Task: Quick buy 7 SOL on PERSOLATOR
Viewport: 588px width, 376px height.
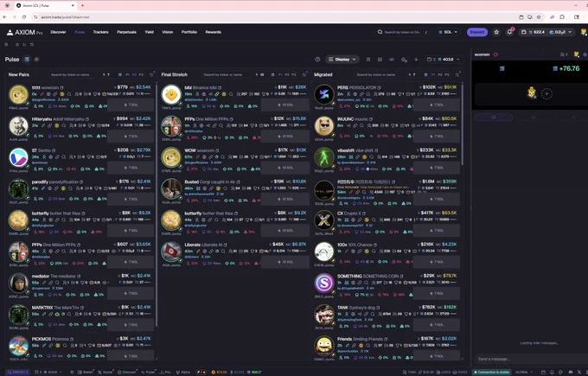Action: [x=437, y=105]
